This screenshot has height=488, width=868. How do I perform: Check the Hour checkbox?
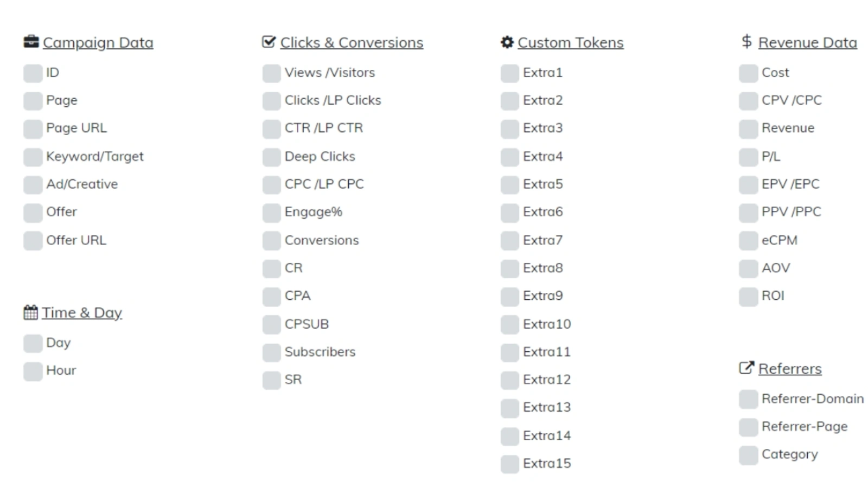point(33,371)
